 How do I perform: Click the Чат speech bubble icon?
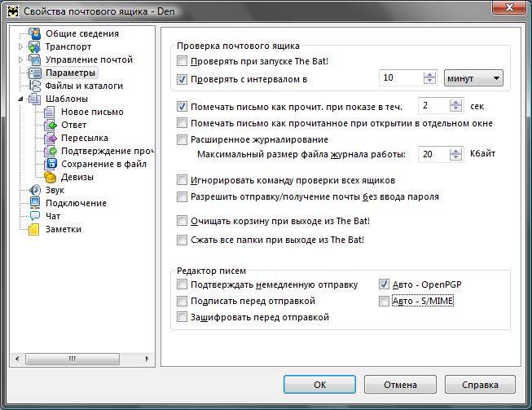tap(34, 216)
